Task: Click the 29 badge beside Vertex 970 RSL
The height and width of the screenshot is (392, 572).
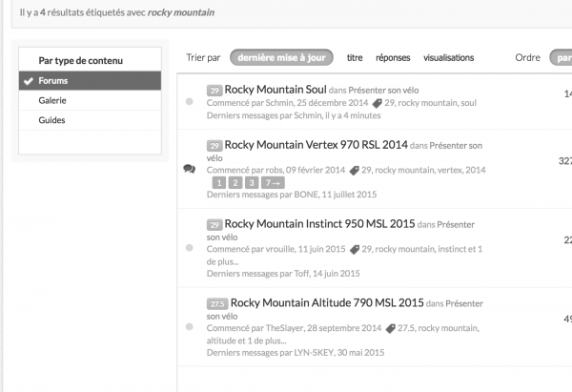Action: click(x=214, y=146)
